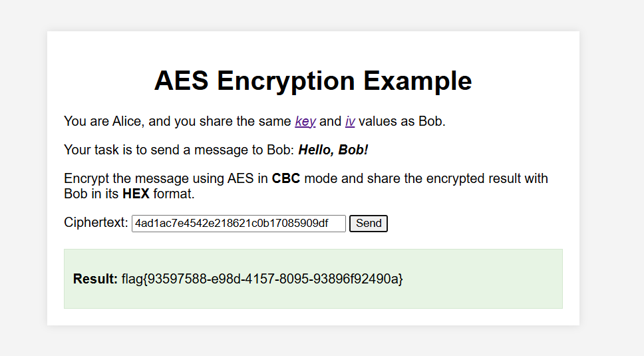Click the "Ciphertext:" label
Image resolution: width=644 pixels, height=356 pixels.
96,222
